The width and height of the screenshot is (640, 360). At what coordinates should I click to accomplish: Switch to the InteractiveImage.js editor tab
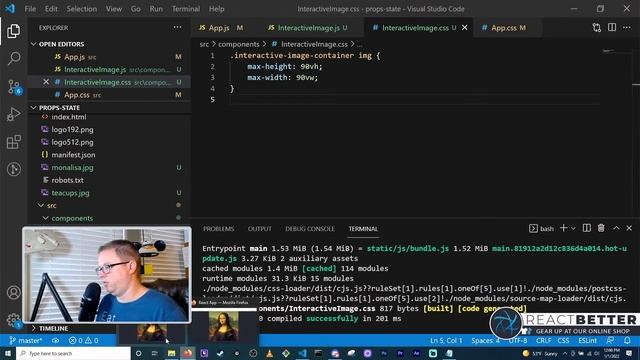(309, 27)
